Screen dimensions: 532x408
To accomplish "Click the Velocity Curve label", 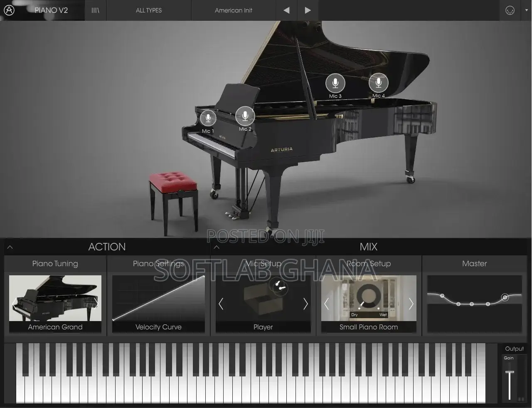I will click(158, 327).
